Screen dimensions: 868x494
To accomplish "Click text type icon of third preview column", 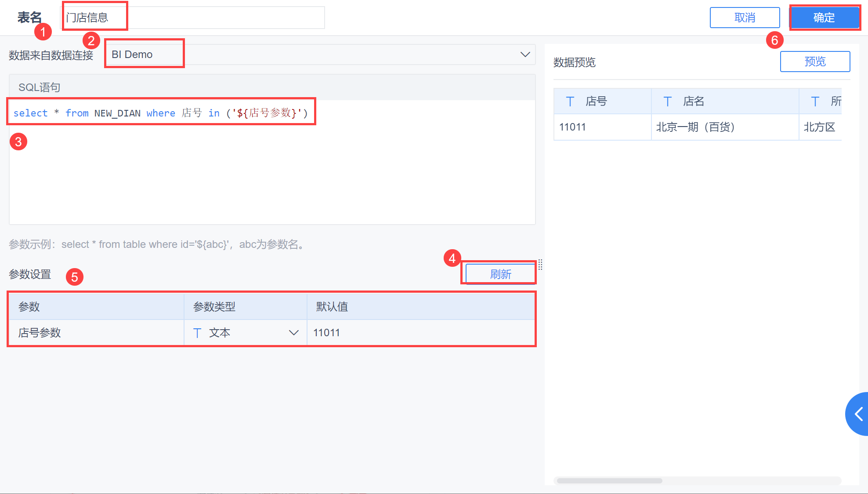I will tap(815, 102).
